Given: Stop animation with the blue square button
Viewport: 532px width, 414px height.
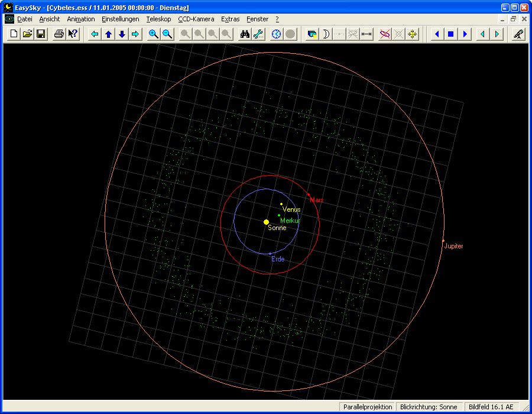Looking at the screenshot, I should [450, 34].
